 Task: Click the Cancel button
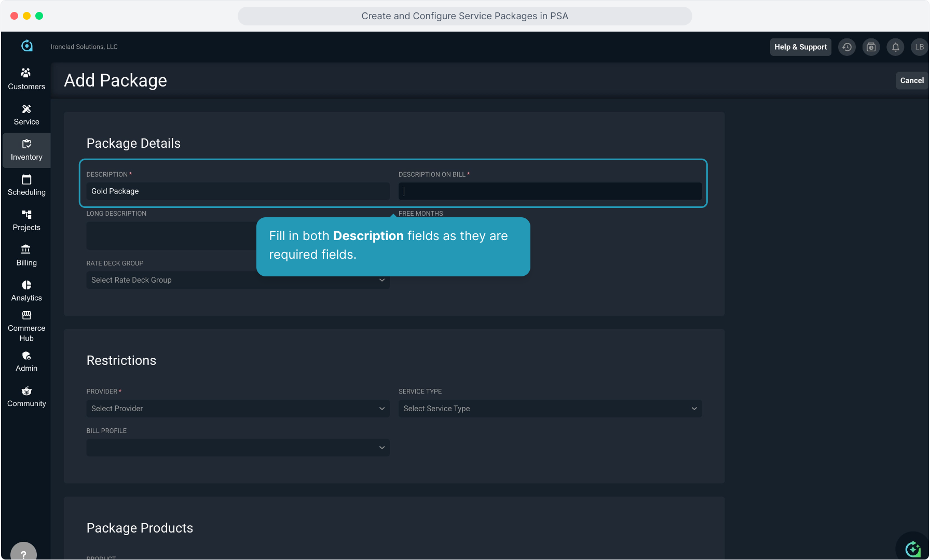coord(911,80)
